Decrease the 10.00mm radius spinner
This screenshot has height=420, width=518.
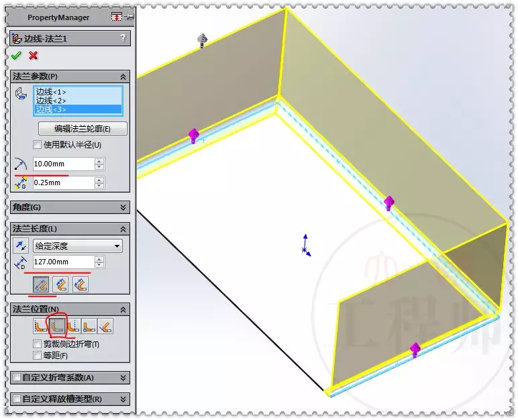99,167
